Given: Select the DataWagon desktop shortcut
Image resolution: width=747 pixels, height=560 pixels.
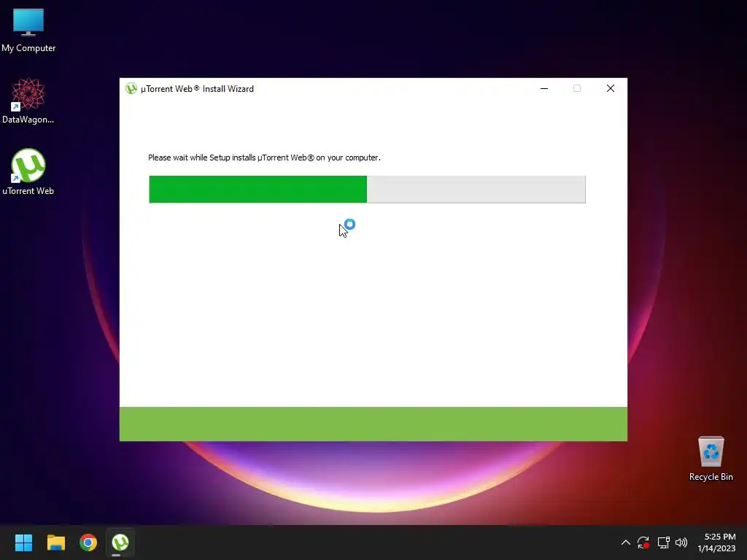Looking at the screenshot, I should click(28, 101).
